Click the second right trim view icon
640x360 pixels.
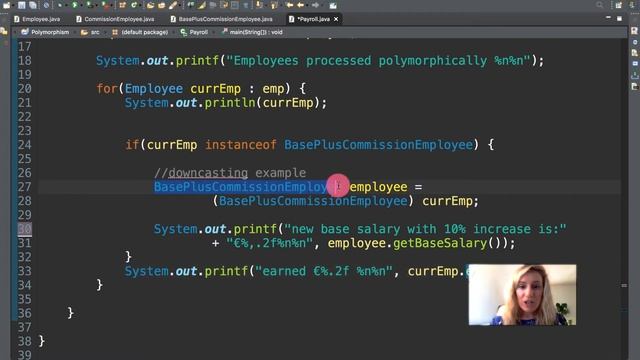[634, 42]
